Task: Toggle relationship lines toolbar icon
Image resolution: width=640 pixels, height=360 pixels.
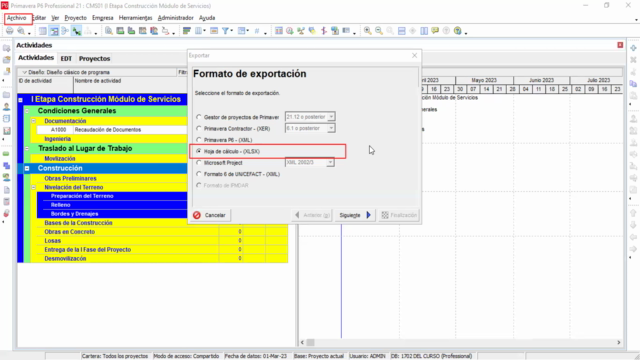Action: 77,31
